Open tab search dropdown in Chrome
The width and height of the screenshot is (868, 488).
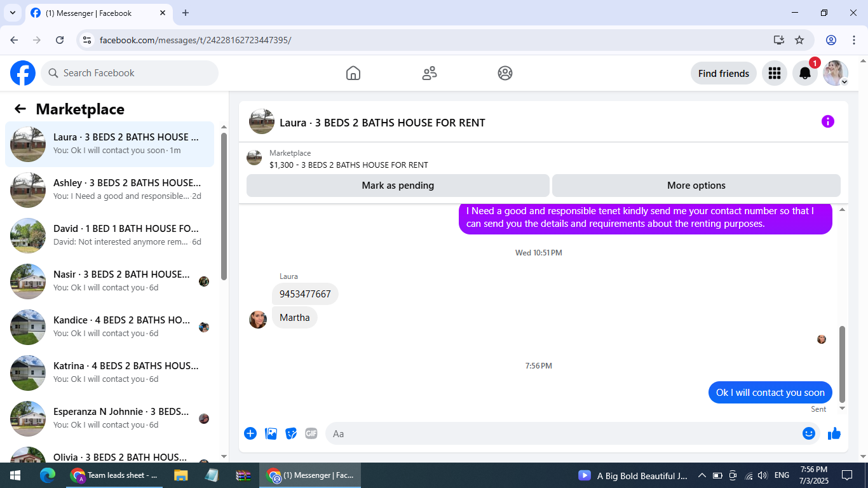12,13
